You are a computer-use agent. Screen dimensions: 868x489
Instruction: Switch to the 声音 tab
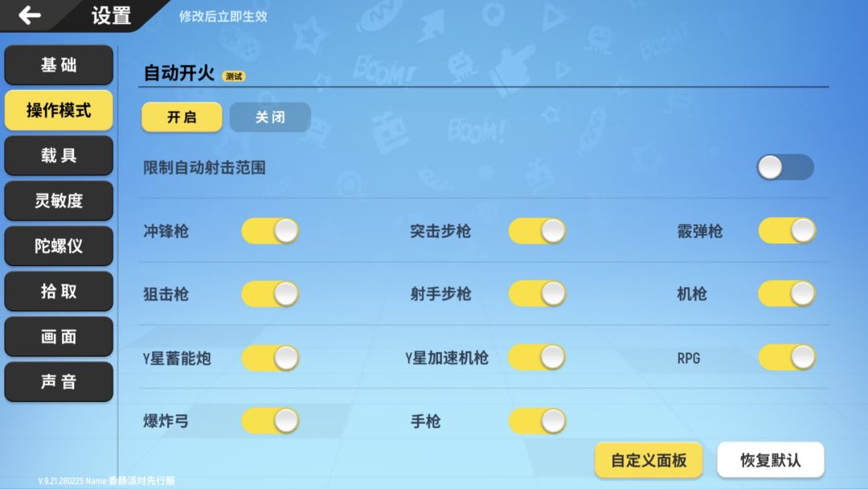pyautogui.click(x=59, y=382)
